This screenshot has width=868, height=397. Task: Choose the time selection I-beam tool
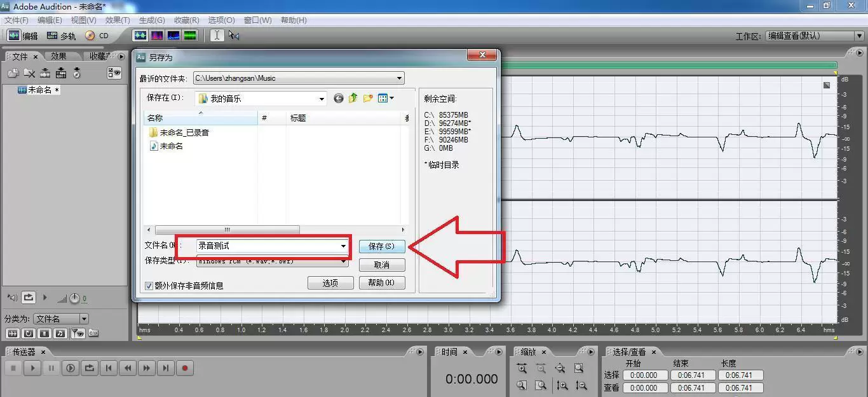click(x=217, y=36)
